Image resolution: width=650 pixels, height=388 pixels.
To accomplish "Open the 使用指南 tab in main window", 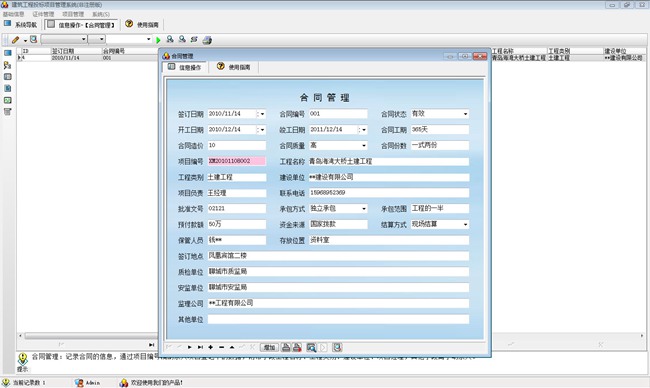I will pos(143,24).
